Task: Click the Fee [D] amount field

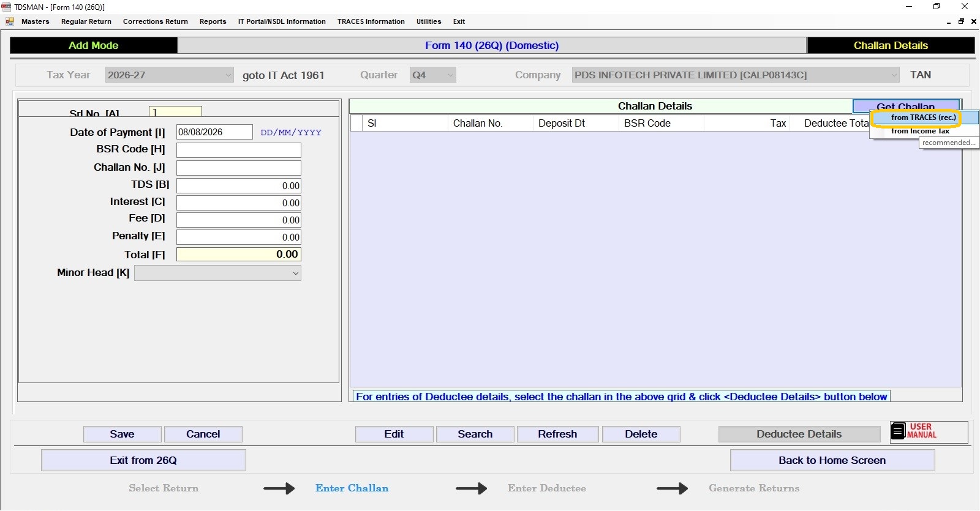Action: tap(239, 220)
